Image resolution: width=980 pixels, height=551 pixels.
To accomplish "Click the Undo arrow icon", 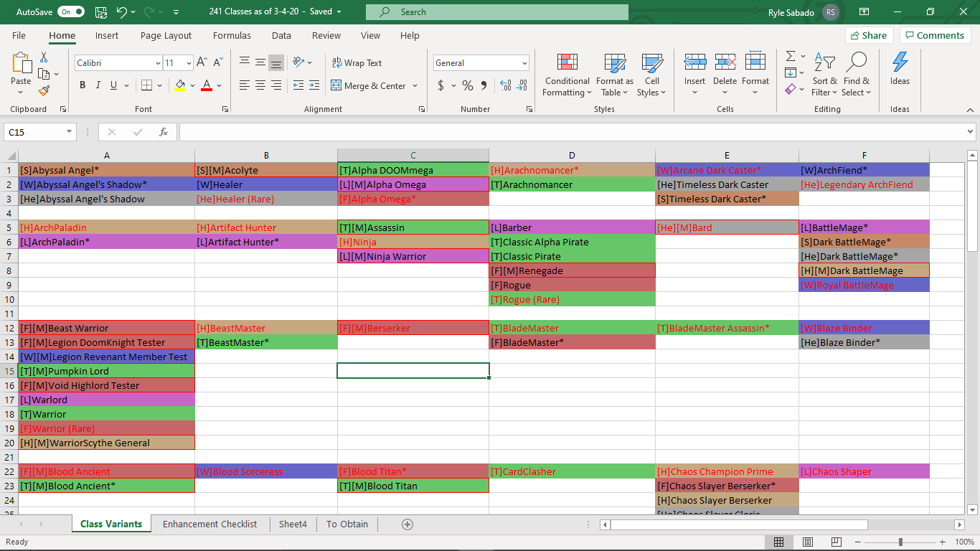I will (x=122, y=11).
